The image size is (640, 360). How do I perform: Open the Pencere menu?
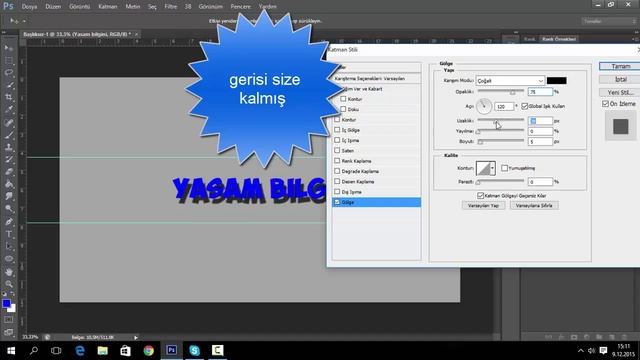(x=241, y=7)
